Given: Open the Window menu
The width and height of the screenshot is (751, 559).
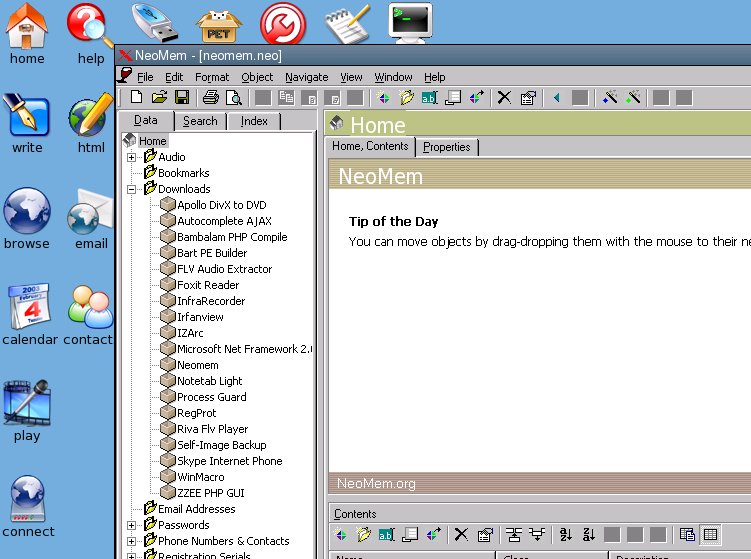Looking at the screenshot, I should [393, 77].
